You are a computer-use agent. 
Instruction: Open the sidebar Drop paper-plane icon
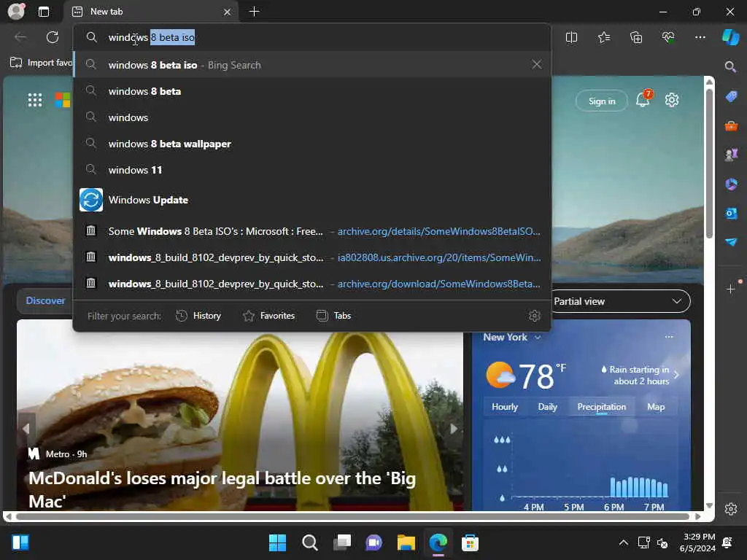point(731,242)
